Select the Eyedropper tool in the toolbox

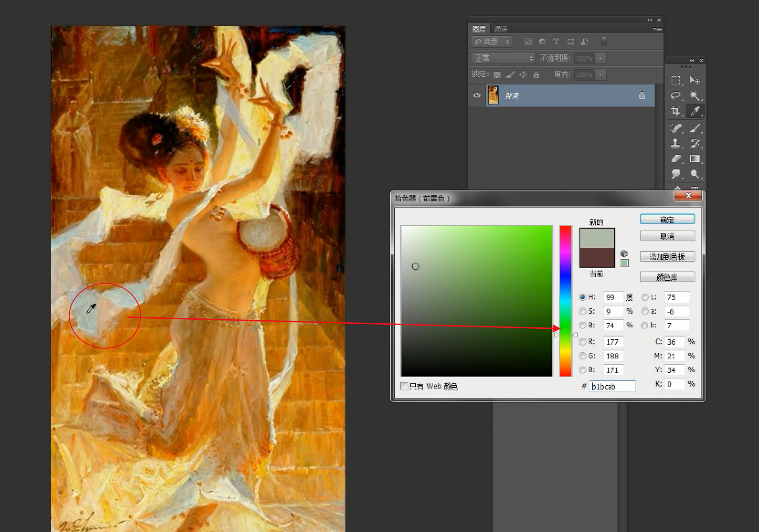tap(695, 111)
